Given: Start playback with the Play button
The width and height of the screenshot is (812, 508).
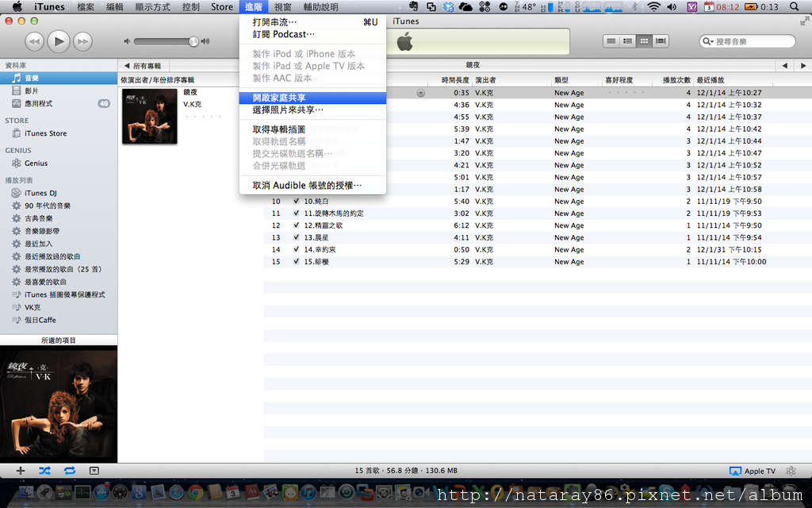Looking at the screenshot, I should click(x=59, y=41).
